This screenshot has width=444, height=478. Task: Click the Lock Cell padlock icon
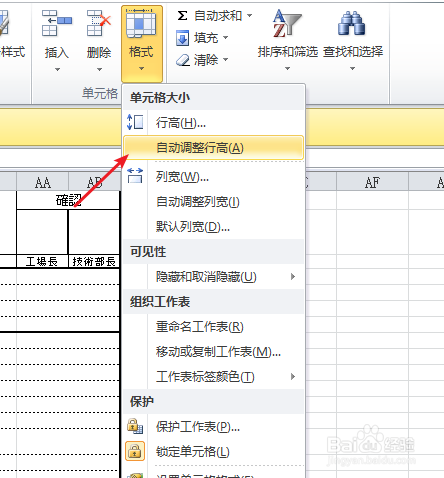(135, 451)
